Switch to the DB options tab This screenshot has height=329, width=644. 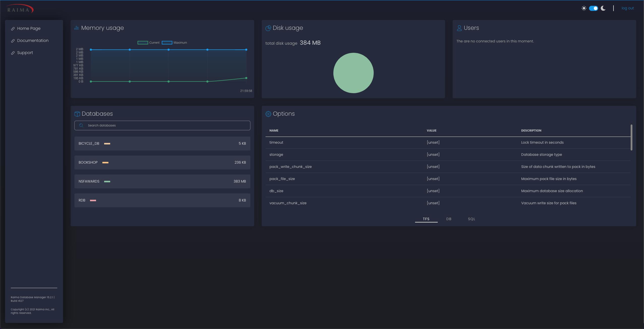449,219
